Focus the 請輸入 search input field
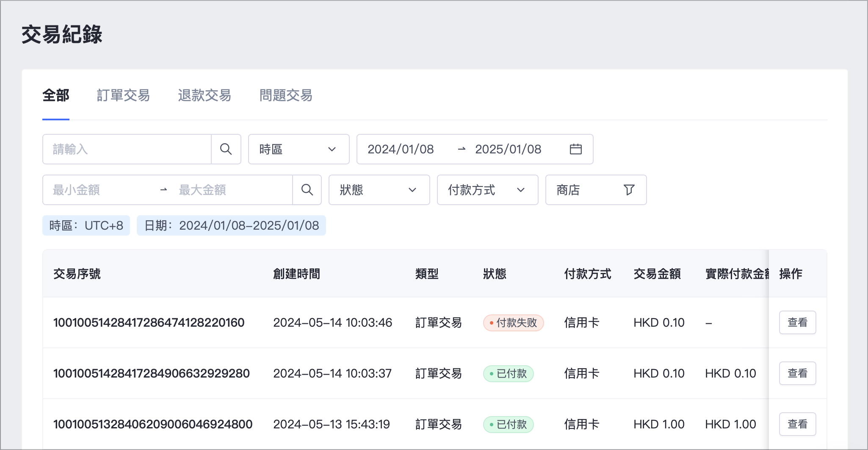The height and width of the screenshot is (450, 868). (x=127, y=149)
